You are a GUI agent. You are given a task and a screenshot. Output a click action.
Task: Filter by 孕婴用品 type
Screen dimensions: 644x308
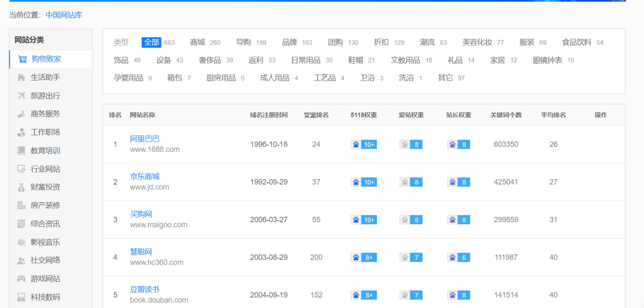(129, 78)
